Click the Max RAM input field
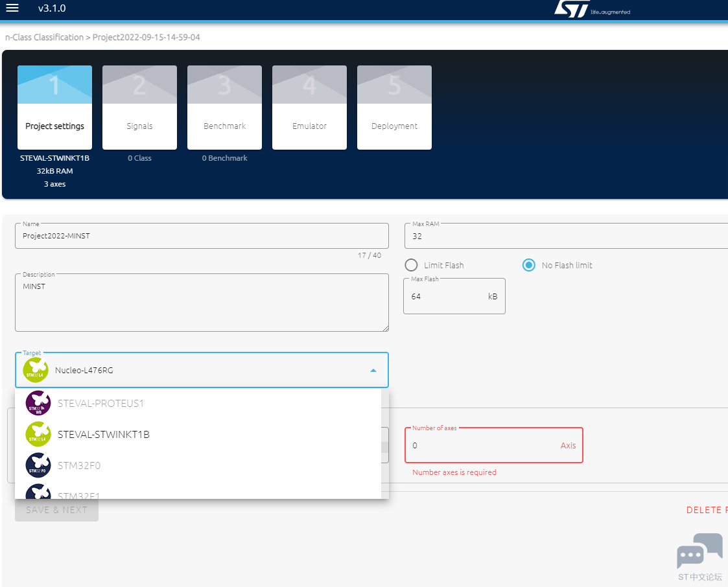The height and width of the screenshot is (587, 728). click(x=566, y=236)
